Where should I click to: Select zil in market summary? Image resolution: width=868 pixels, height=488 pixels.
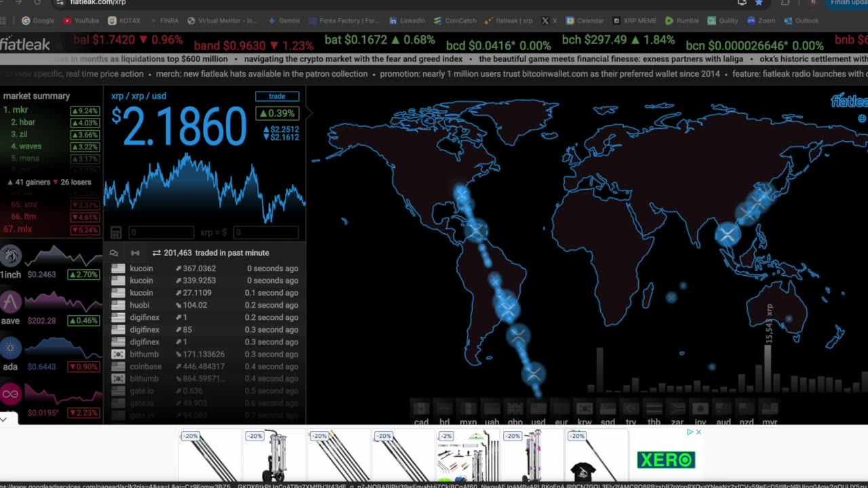coord(52,135)
